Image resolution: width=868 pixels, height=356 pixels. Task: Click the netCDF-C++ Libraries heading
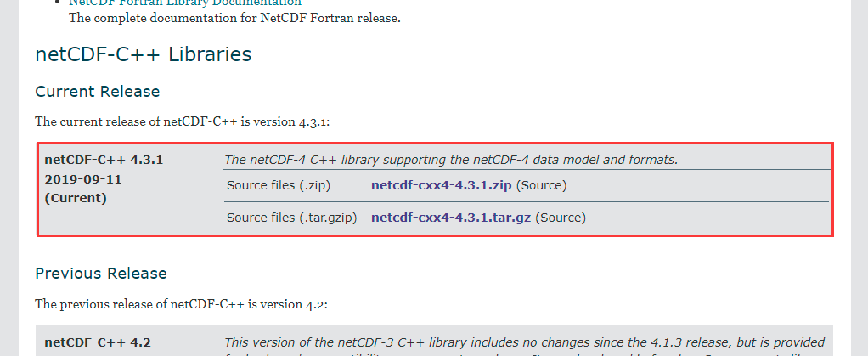[x=143, y=54]
